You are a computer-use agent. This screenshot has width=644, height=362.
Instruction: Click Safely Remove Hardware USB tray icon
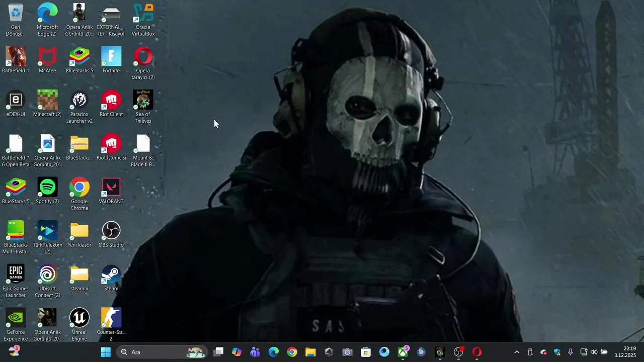pos(530,352)
